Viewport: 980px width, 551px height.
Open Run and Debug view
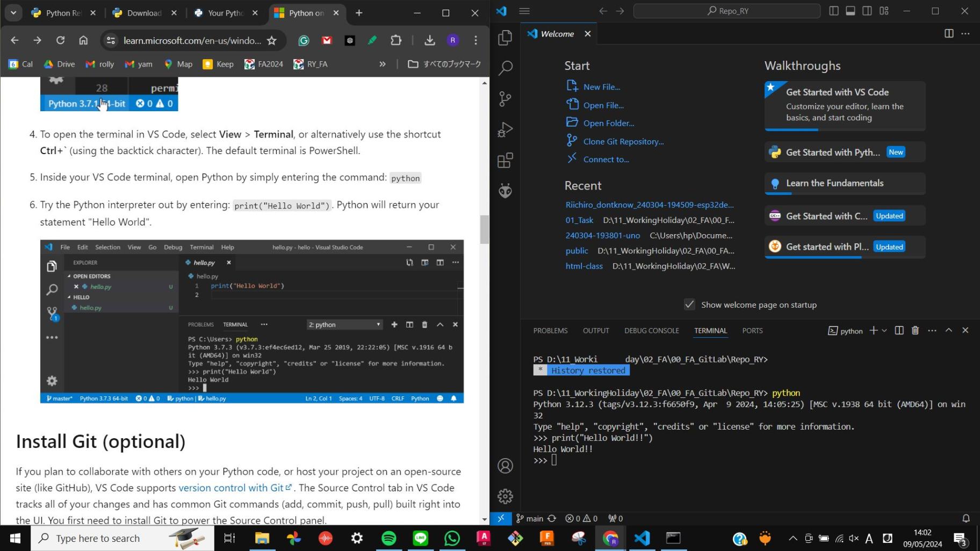click(x=505, y=129)
